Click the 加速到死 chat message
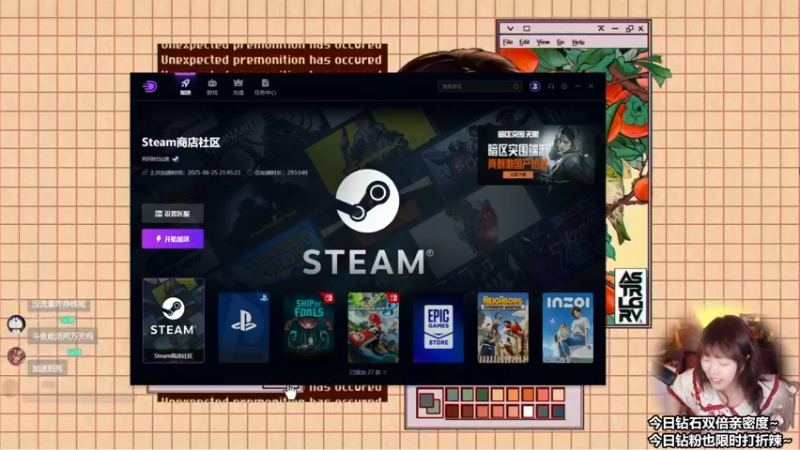The image size is (800, 450). tap(47, 368)
